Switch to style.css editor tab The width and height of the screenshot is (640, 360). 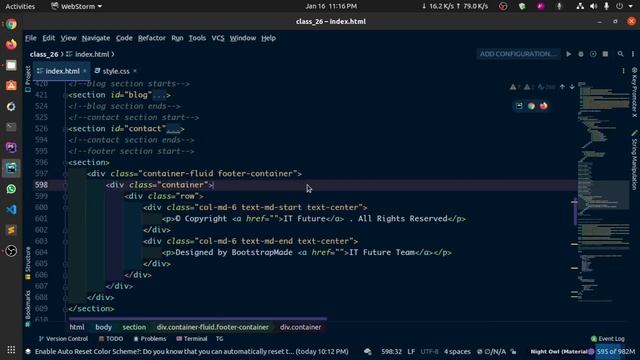coord(116,71)
